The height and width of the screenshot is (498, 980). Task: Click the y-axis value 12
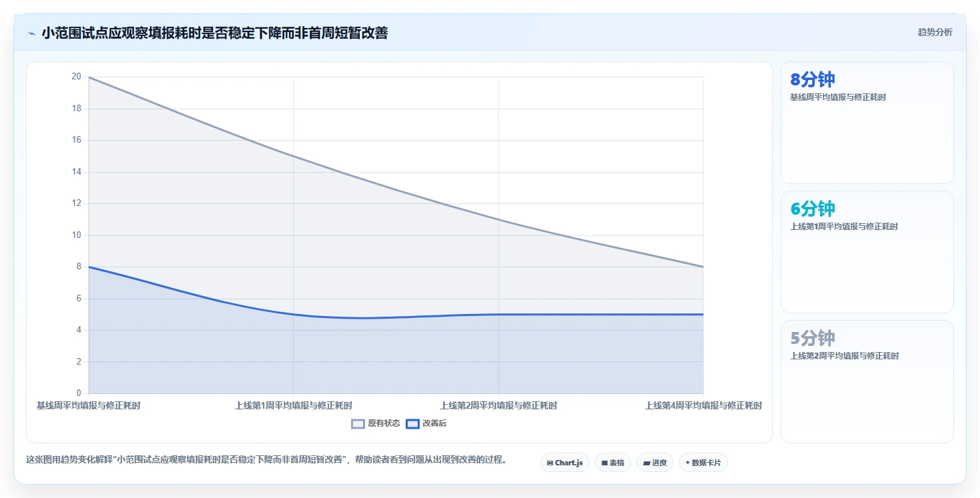click(x=77, y=203)
